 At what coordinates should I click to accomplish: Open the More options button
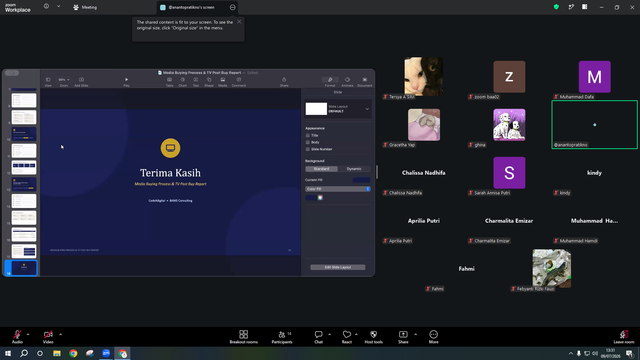433,337
